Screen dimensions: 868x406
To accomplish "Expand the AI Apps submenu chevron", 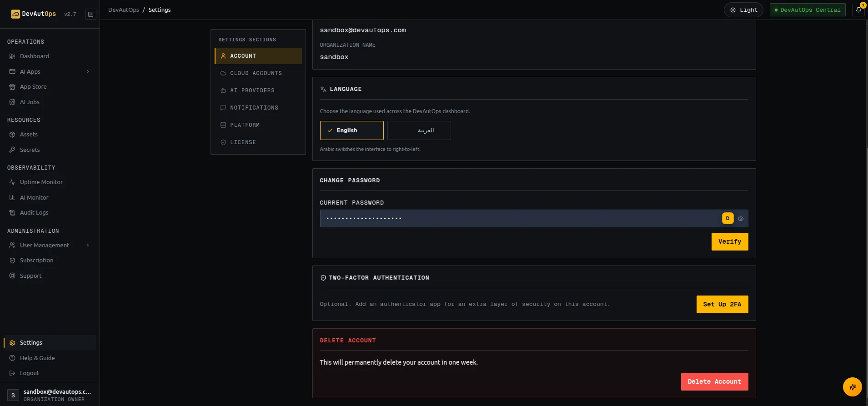I will tap(88, 72).
